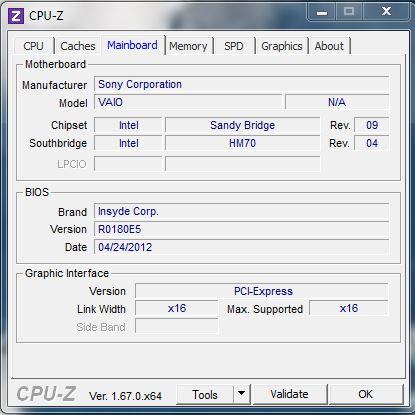Close the CPU-Z window
The height and width of the screenshot is (415, 415).
coord(386,12)
